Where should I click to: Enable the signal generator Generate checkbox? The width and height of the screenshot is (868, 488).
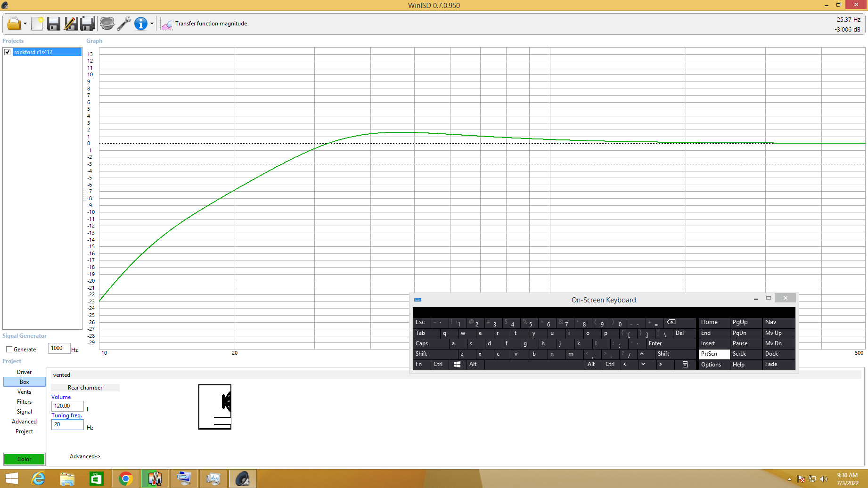9,350
